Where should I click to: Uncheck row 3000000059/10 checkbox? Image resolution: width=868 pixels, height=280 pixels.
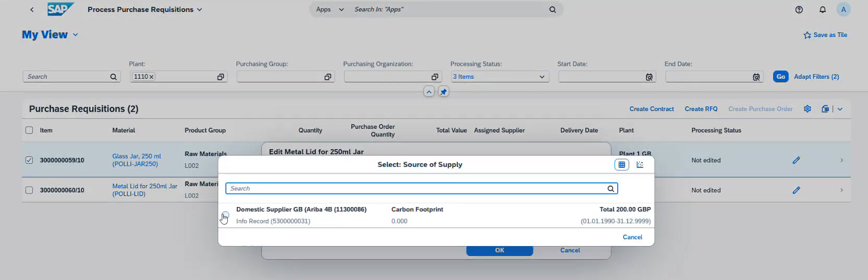coord(29,160)
